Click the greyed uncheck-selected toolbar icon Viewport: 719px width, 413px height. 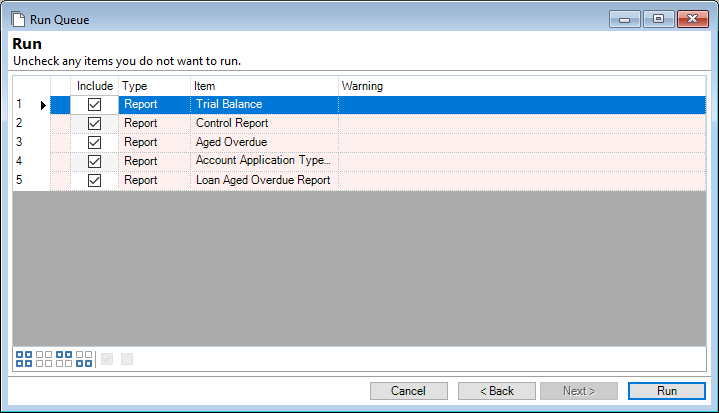[127, 359]
